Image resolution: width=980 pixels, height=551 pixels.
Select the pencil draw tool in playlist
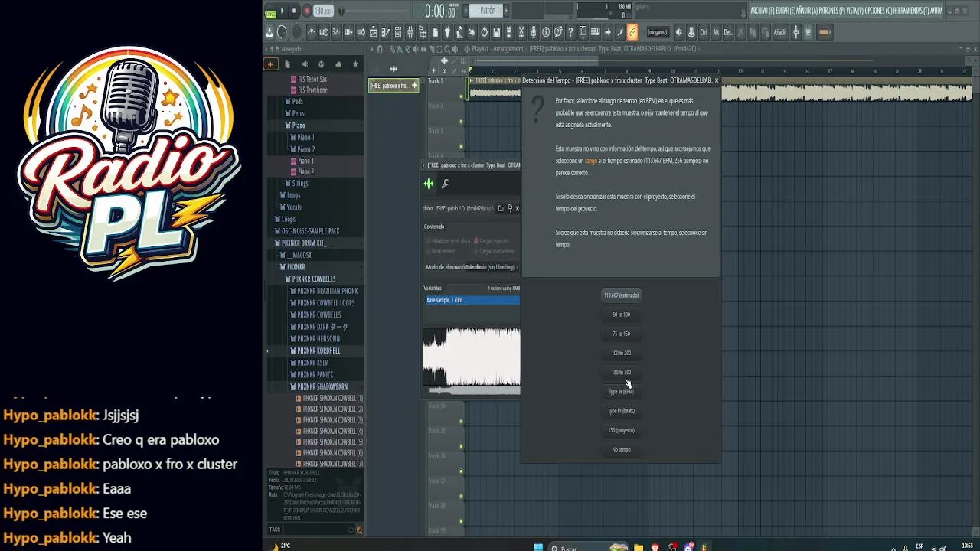[392, 49]
